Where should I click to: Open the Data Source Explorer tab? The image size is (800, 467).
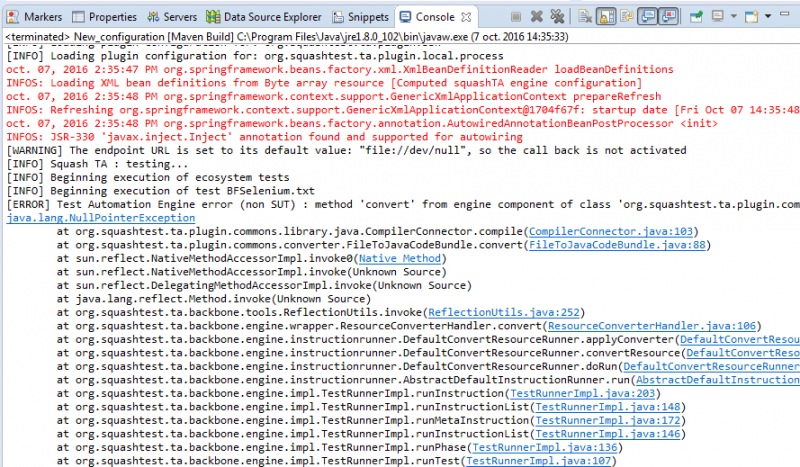267,17
